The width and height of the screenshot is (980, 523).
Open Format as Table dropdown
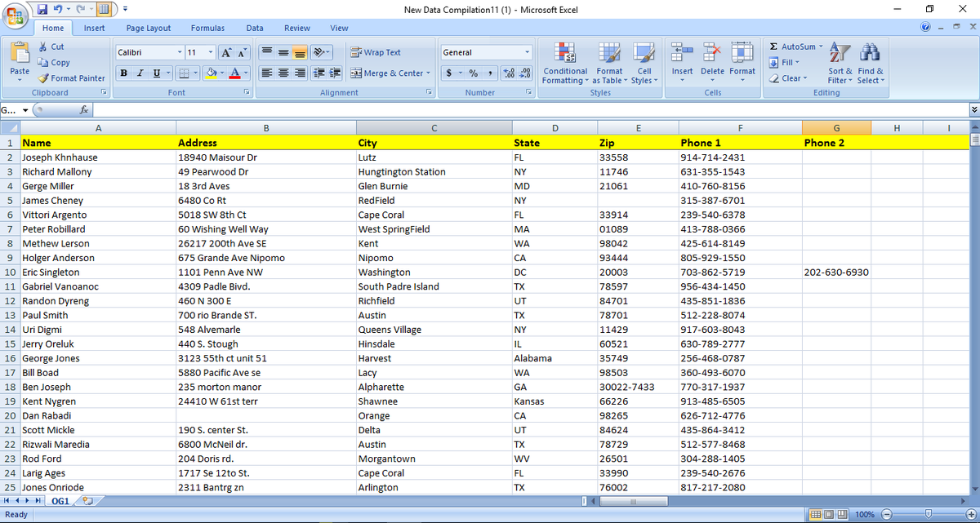609,64
